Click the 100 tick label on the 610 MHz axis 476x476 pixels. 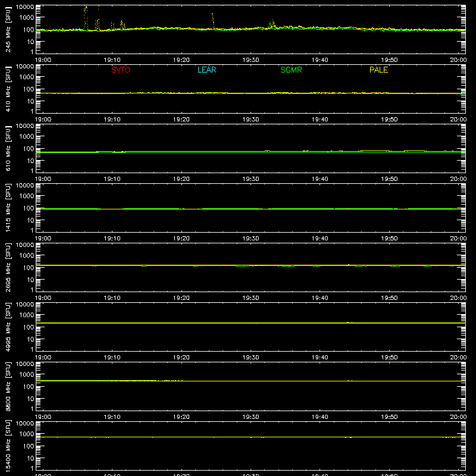[x=29, y=149]
